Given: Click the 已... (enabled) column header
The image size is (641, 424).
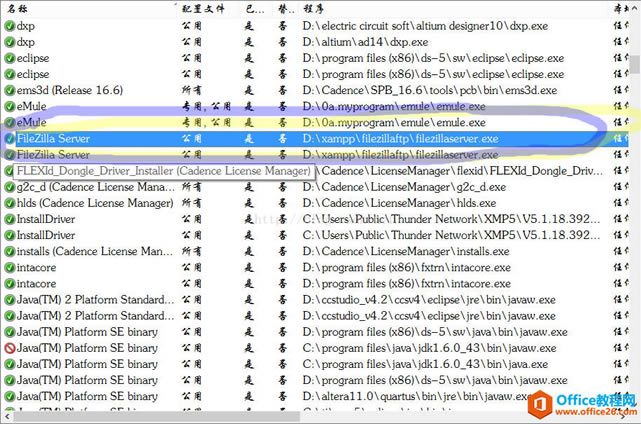Looking at the screenshot, I should pos(255,9).
